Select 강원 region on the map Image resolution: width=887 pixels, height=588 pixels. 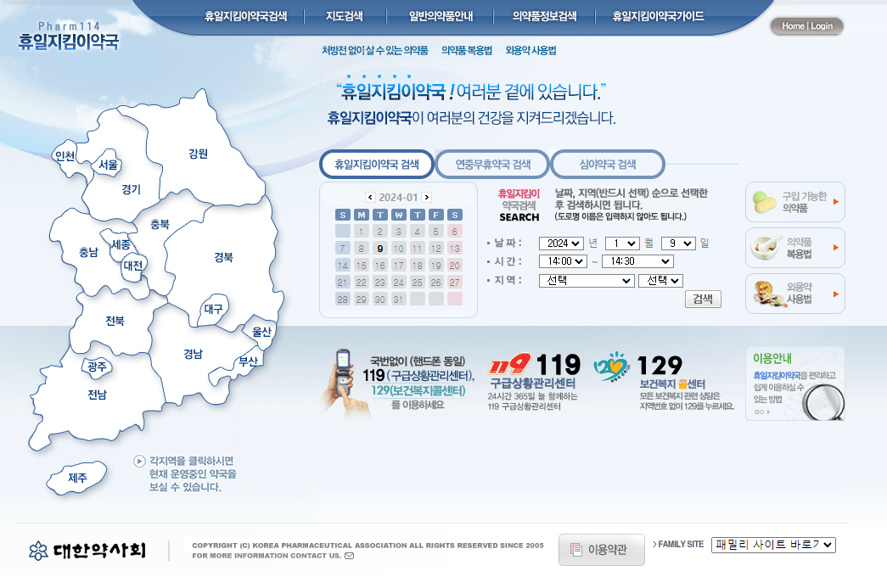[x=198, y=154]
